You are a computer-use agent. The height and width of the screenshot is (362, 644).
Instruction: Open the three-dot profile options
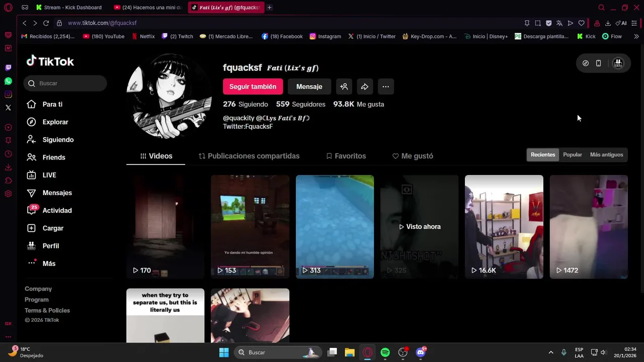[385, 86]
